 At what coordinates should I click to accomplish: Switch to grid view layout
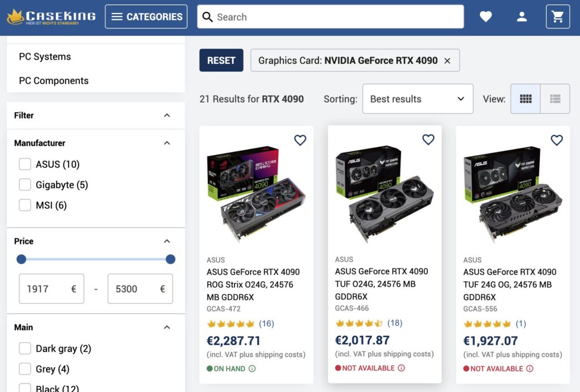(526, 99)
